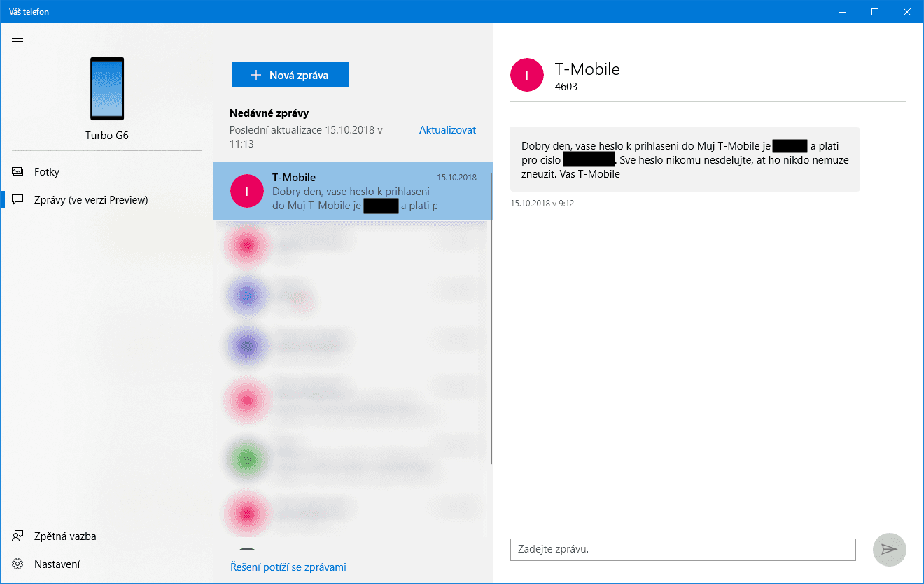
Task: Select the highlighted T-Mobile conversation
Action: 353,190
